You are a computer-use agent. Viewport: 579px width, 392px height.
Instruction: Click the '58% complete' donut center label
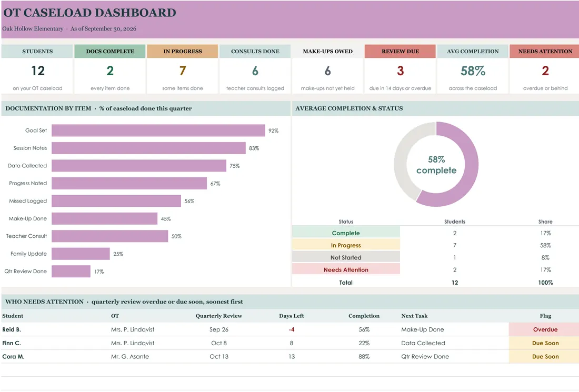coord(436,165)
